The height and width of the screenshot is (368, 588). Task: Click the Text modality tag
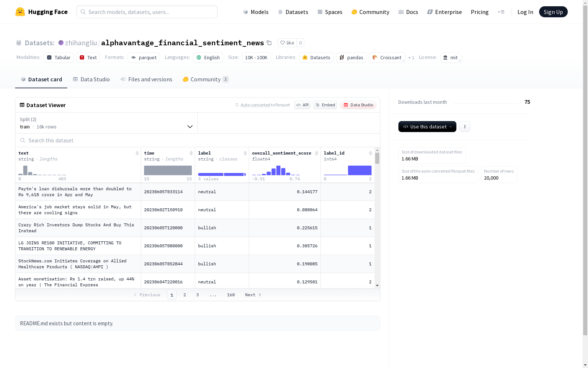[x=88, y=57]
